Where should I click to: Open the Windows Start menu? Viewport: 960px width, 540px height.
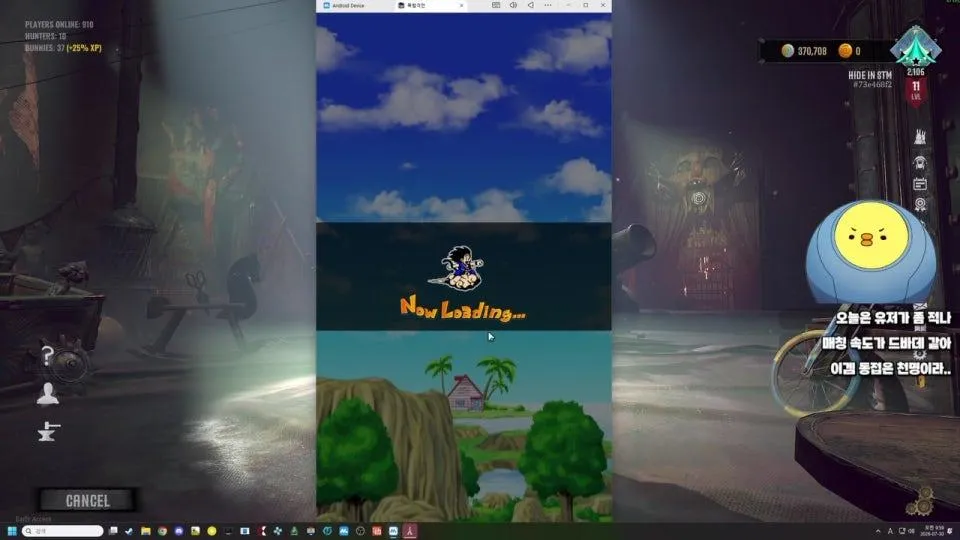12,531
